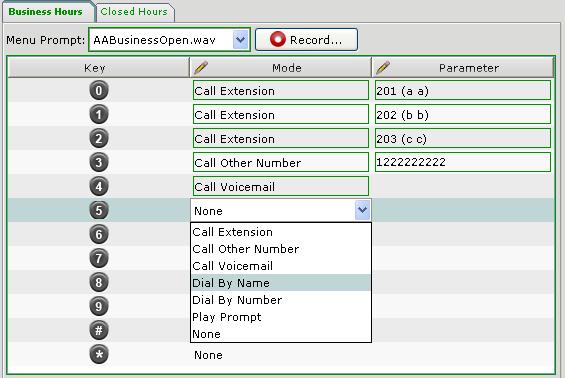Edit key 3 mode Call Other Number field
This screenshot has width=565, height=378.
pyautogui.click(x=281, y=163)
